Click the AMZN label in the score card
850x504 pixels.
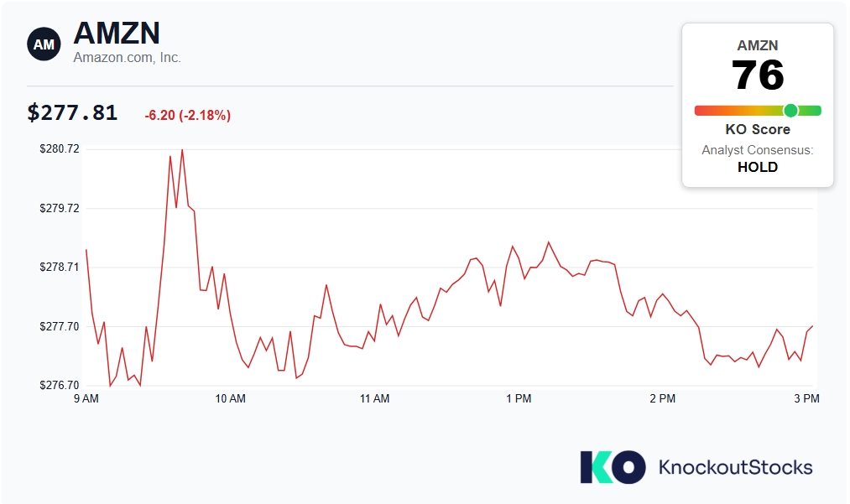click(758, 45)
